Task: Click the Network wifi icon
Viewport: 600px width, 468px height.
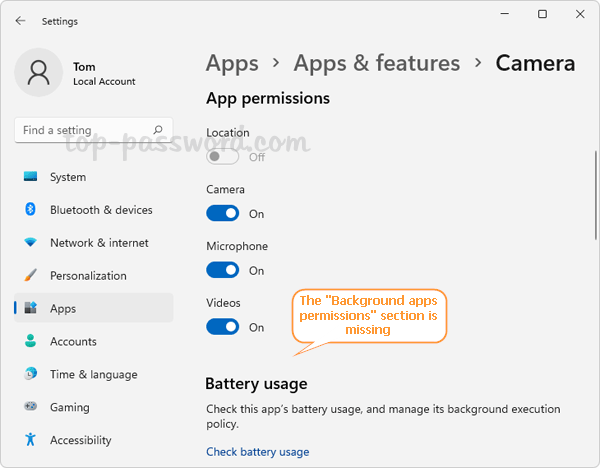Action: (x=30, y=243)
